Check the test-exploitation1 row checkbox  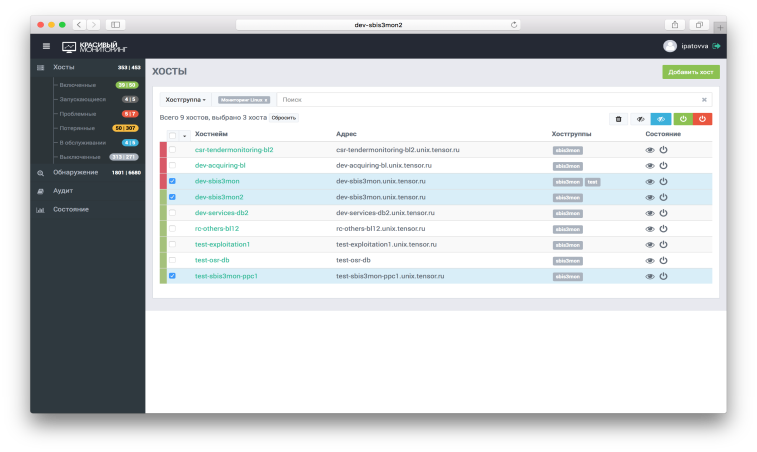point(172,244)
